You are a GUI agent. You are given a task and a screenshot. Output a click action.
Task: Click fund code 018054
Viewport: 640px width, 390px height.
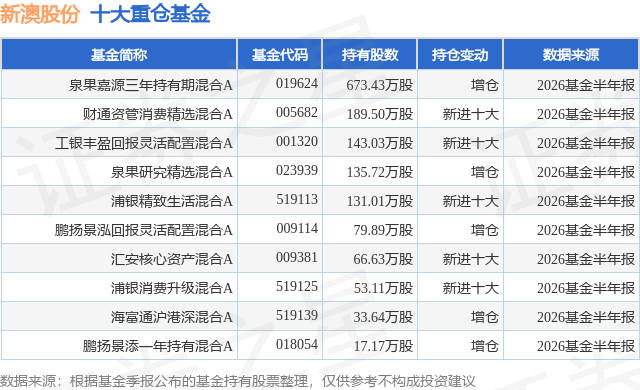pyautogui.click(x=297, y=344)
